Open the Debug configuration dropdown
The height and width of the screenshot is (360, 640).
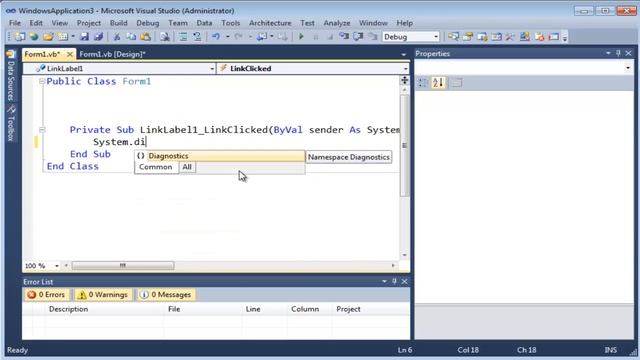click(436, 37)
